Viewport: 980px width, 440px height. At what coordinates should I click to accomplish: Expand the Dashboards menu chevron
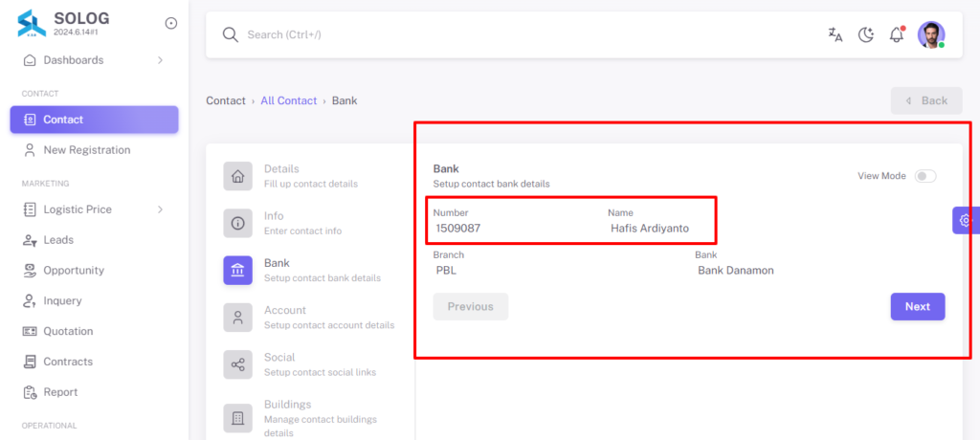pos(160,60)
